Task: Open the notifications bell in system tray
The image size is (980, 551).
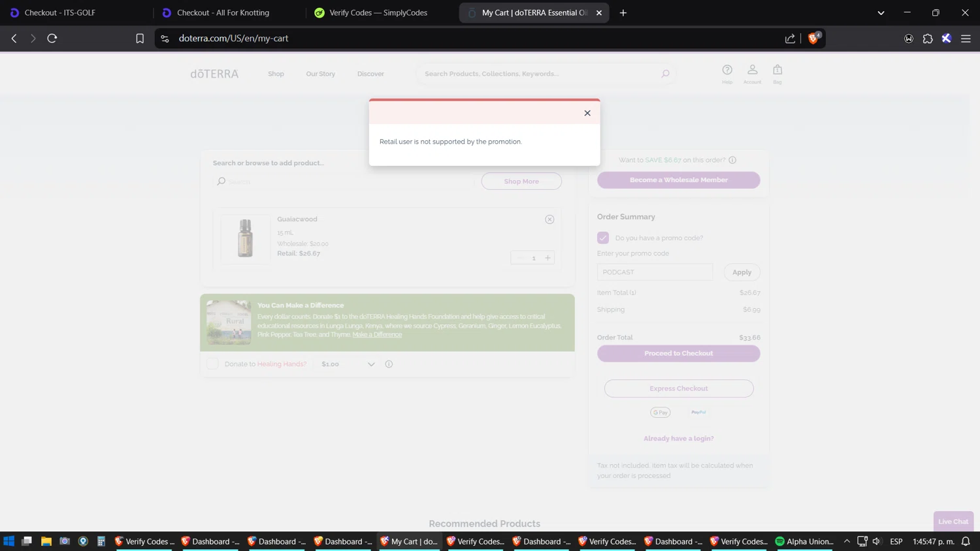Action: tap(966, 541)
